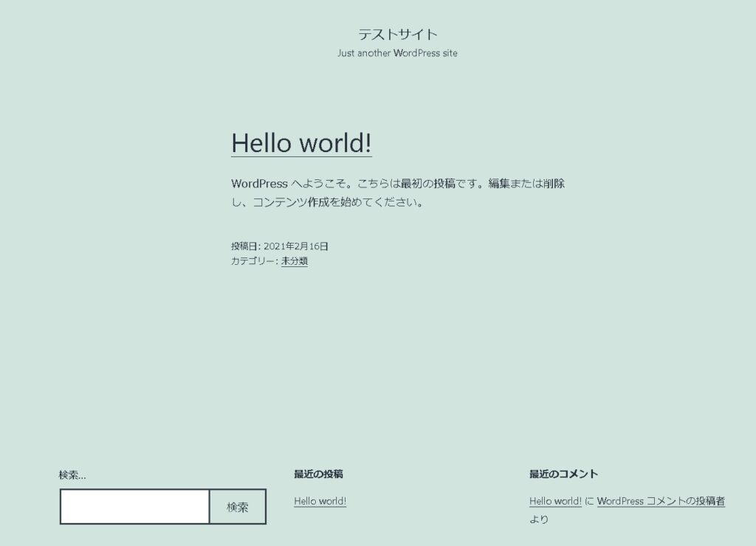Open the テストサイト site title link

tap(398, 34)
